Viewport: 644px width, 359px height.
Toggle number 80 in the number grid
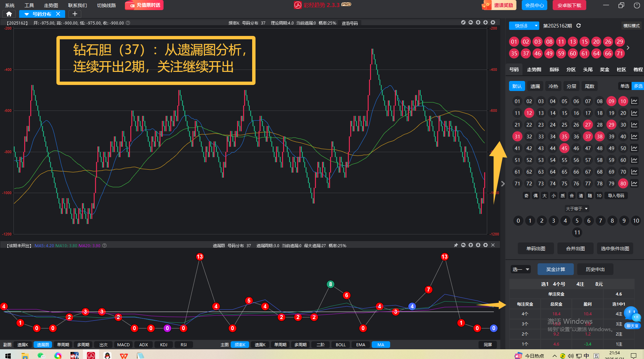point(623,183)
